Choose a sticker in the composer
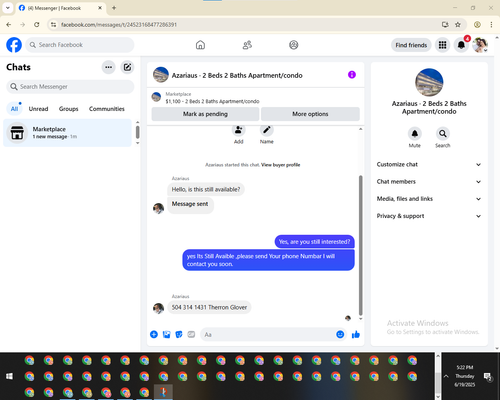The height and width of the screenshot is (400, 500). [x=179, y=334]
